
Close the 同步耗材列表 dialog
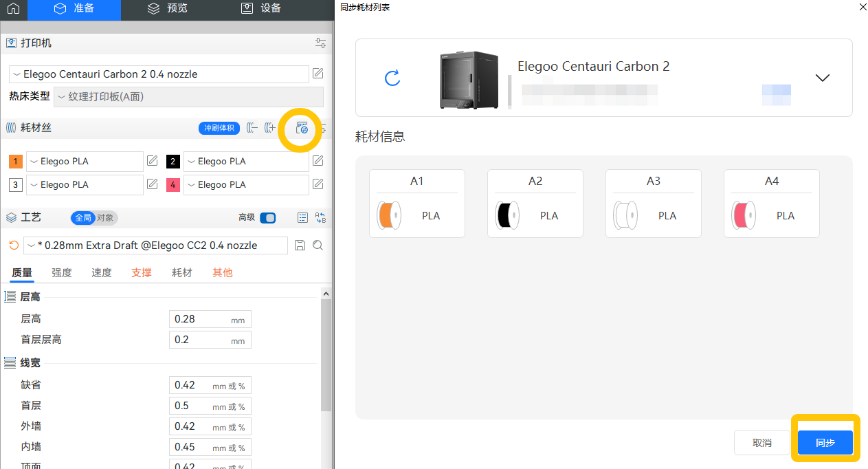(863, 6)
